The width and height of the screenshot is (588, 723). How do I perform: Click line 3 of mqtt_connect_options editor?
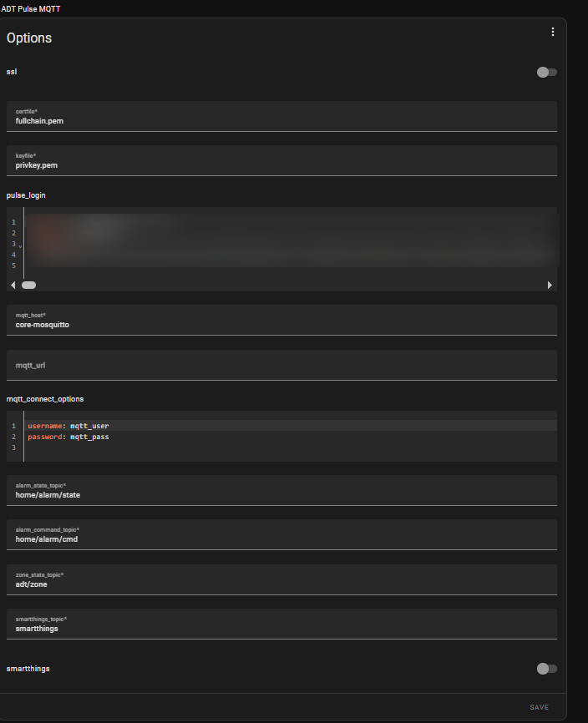(291, 447)
